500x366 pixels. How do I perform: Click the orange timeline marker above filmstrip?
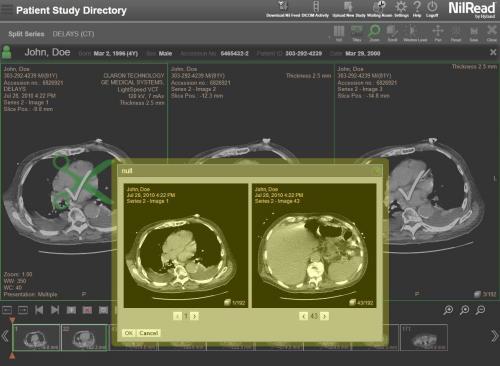click(12, 320)
